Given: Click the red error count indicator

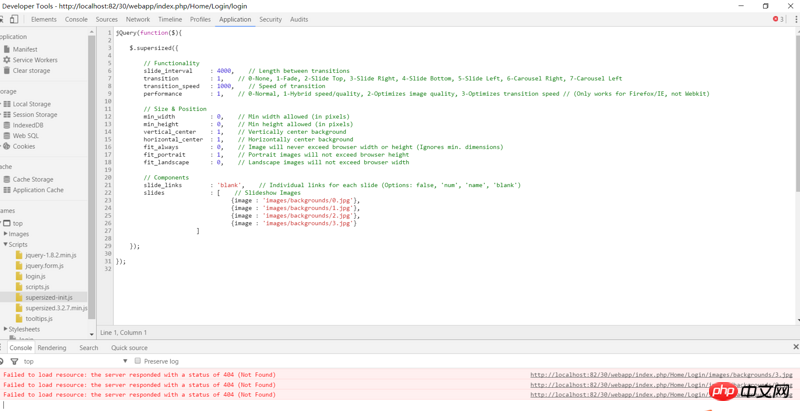Looking at the screenshot, I should [779, 19].
